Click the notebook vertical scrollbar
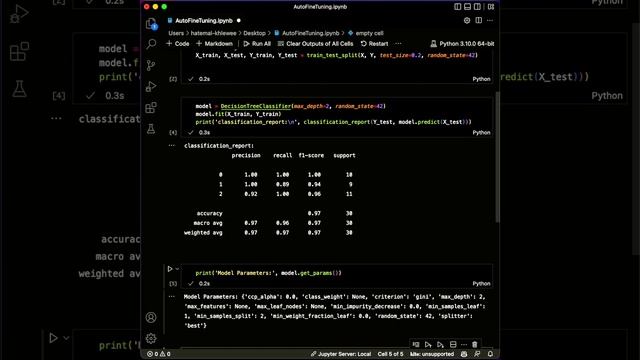The image size is (640, 360). click(497, 157)
